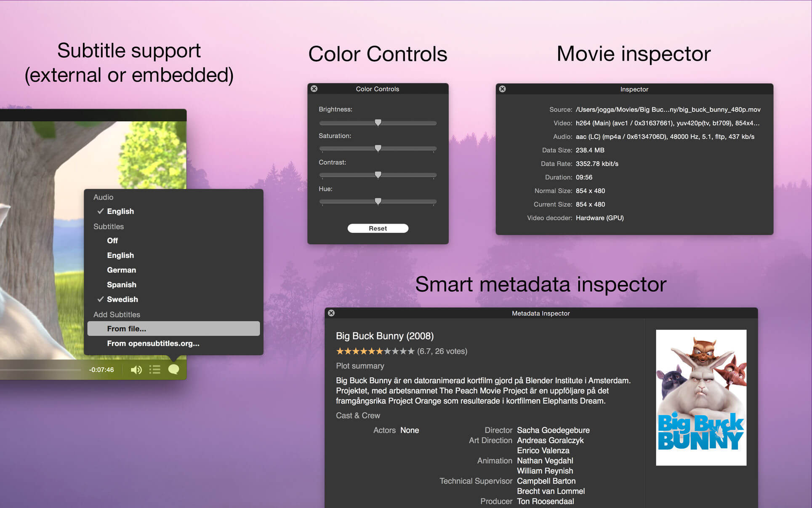Click the volume speaker icon
The height and width of the screenshot is (508, 812).
136,370
